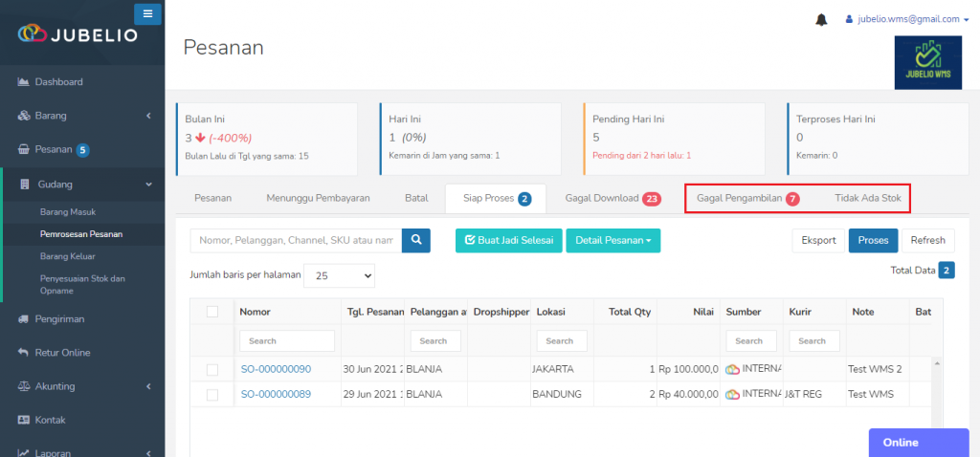Click the table vertical scrollbar up arrow
Image resolution: width=980 pixels, height=457 pixels.
(936, 362)
